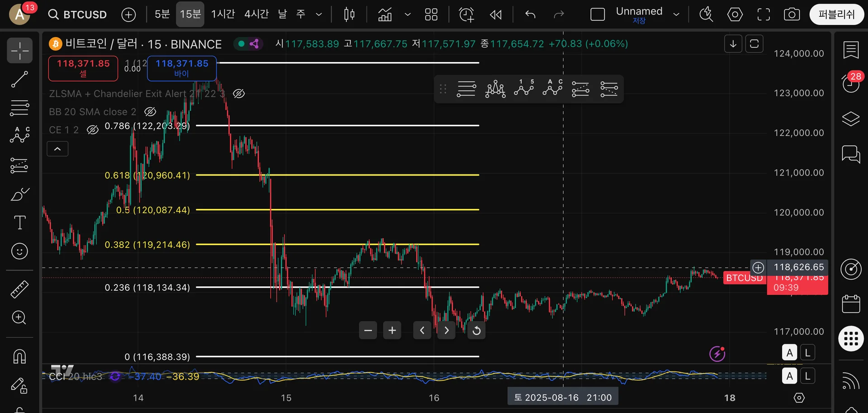Start bar replay mode
This screenshot has width=868, height=413.
(x=496, y=15)
